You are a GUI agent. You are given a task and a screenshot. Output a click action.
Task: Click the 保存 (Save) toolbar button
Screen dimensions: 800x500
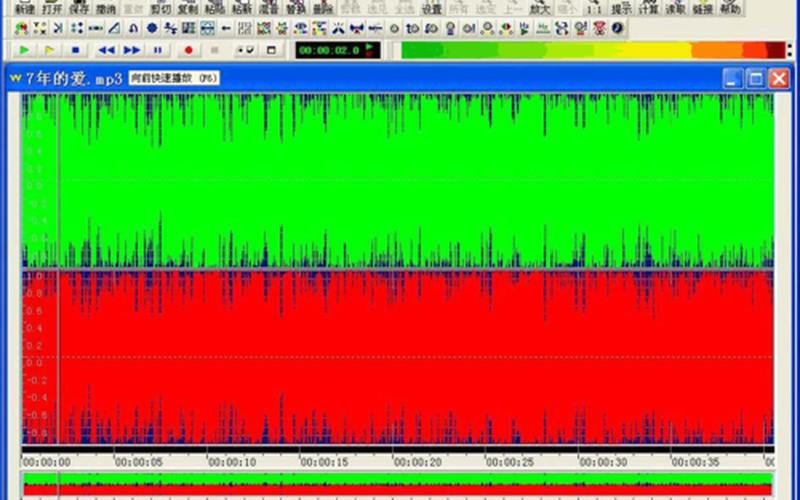click(79, 7)
